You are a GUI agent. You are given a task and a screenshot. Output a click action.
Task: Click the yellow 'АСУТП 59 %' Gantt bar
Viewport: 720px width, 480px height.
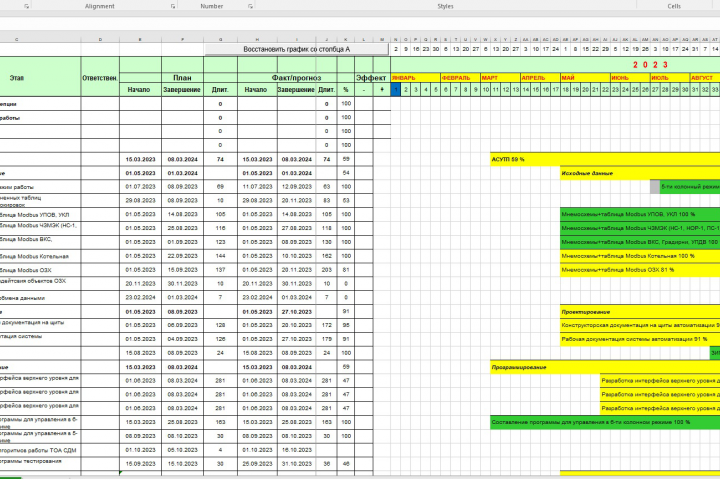(605, 159)
